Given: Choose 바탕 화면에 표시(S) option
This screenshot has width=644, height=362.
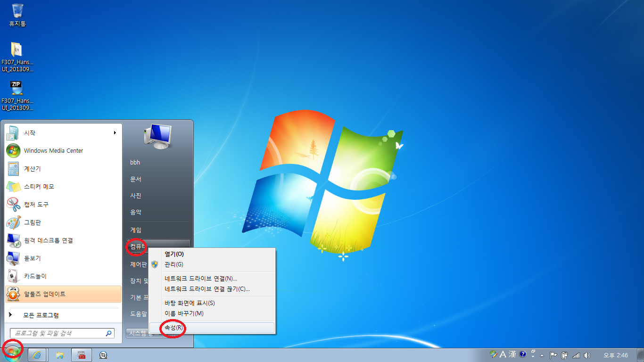Looking at the screenshot, I should 212,303.
